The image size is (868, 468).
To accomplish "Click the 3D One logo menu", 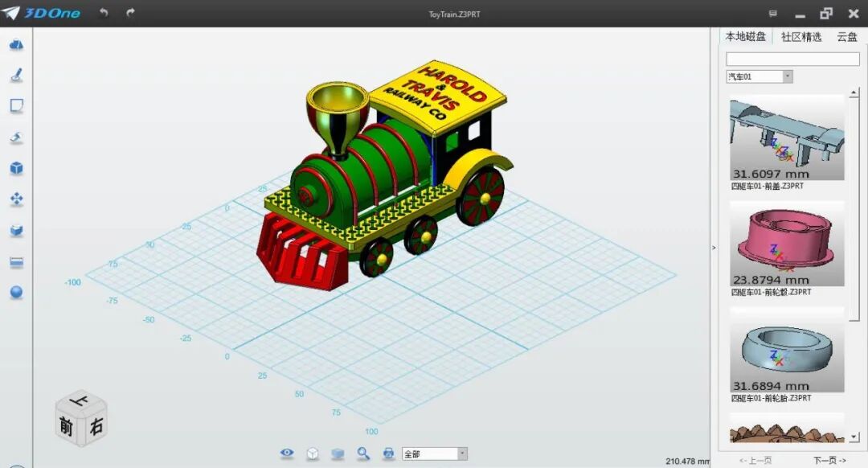I will tap(41, 13).
